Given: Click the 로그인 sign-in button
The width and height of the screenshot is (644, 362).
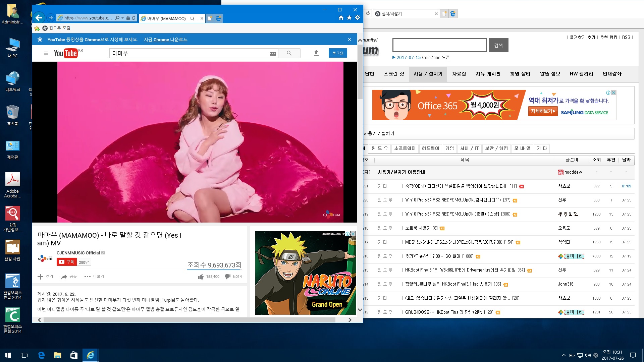Looking at the screenshot, I should [338, 53].
